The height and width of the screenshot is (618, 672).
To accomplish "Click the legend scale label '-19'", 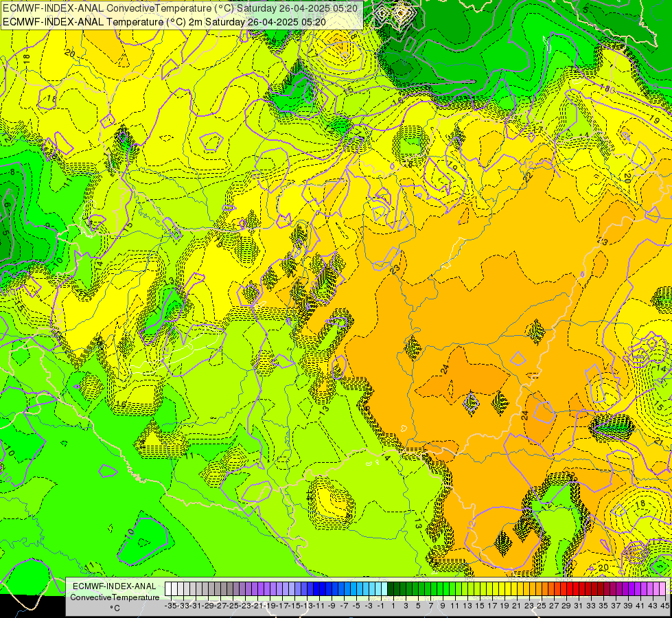I will tap(270, 606).
